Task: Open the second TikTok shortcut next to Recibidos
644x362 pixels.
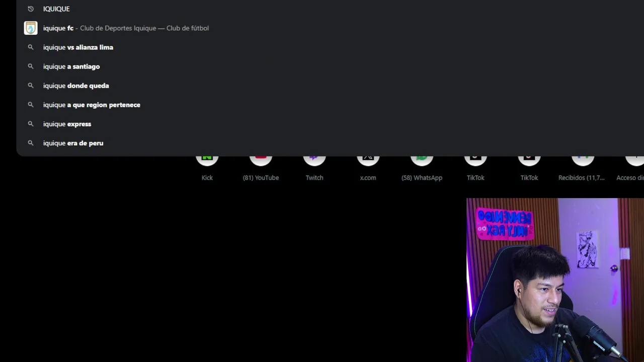Action: pyautogui.click(x=529, y=168)
